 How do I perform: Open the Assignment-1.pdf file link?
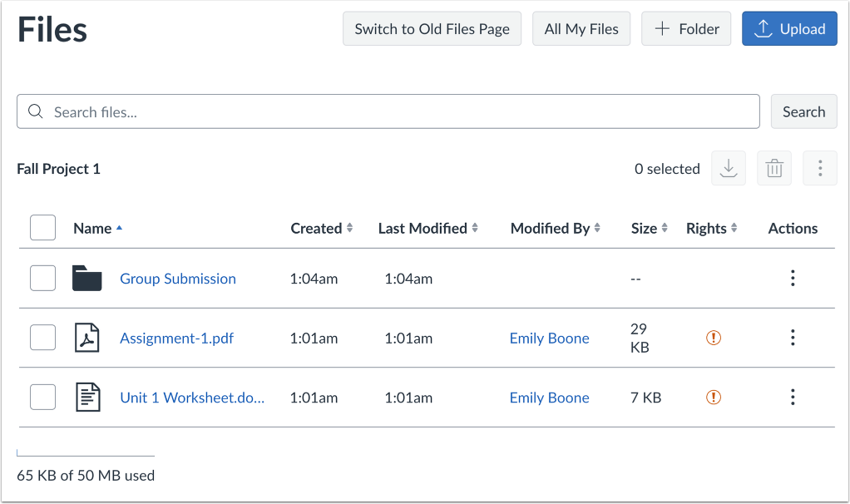pos(176,338)
